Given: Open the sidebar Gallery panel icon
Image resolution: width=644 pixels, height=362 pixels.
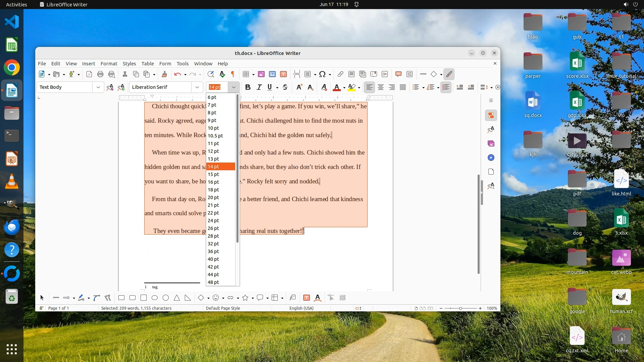Looking at the screenshot, I should click(491, 143).
